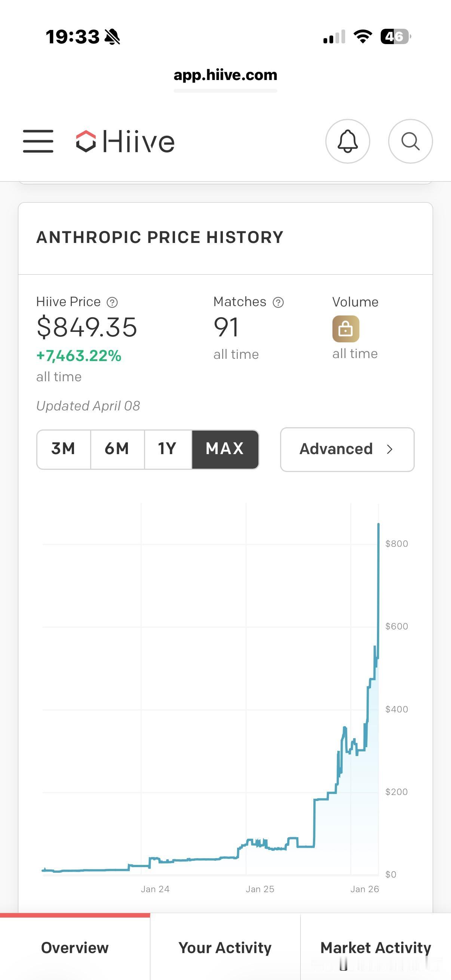Tap the Advanced chevron arrow
The width and height of the screenshot is (451, 980).
pos(390,449)
